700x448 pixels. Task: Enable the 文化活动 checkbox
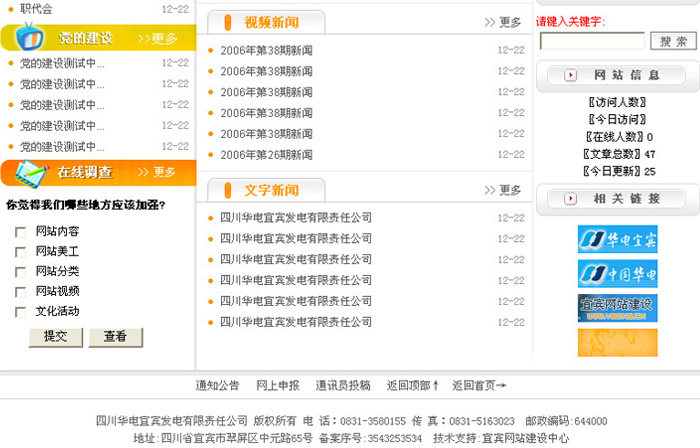coord(20,312)
